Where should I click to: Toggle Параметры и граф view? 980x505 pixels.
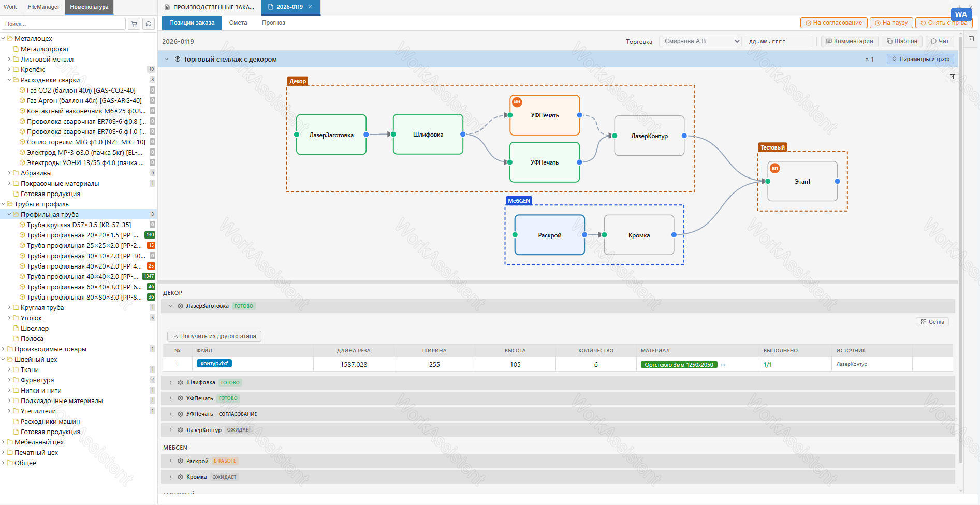pyautogui.click(x=920, y=59)
